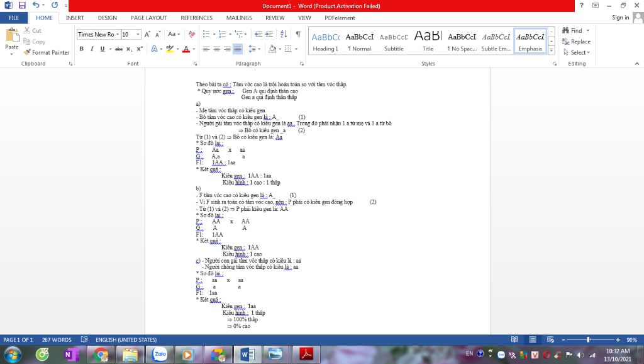Open the font name dropdown
This screenshot has height=364, width=644.
coord(118,34)
